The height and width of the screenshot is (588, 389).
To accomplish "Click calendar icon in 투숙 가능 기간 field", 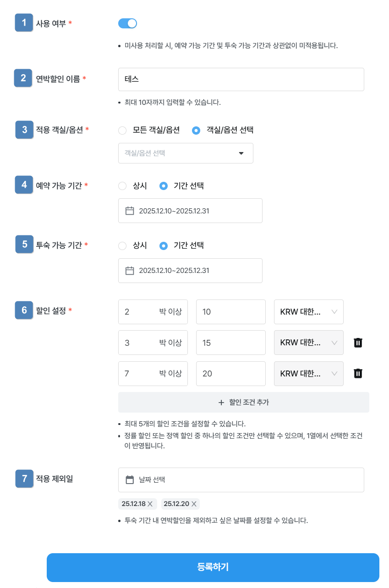I will point(130,271).
